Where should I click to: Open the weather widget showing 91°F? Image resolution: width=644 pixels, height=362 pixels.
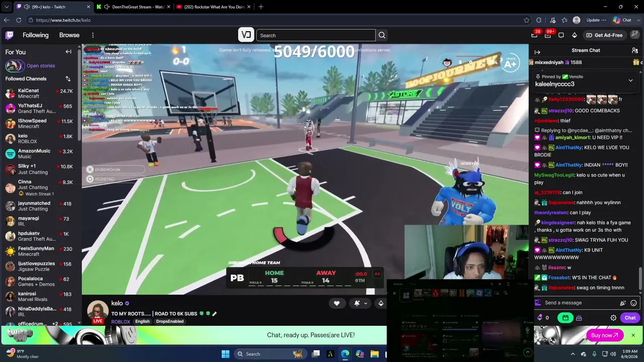point(21,354)
